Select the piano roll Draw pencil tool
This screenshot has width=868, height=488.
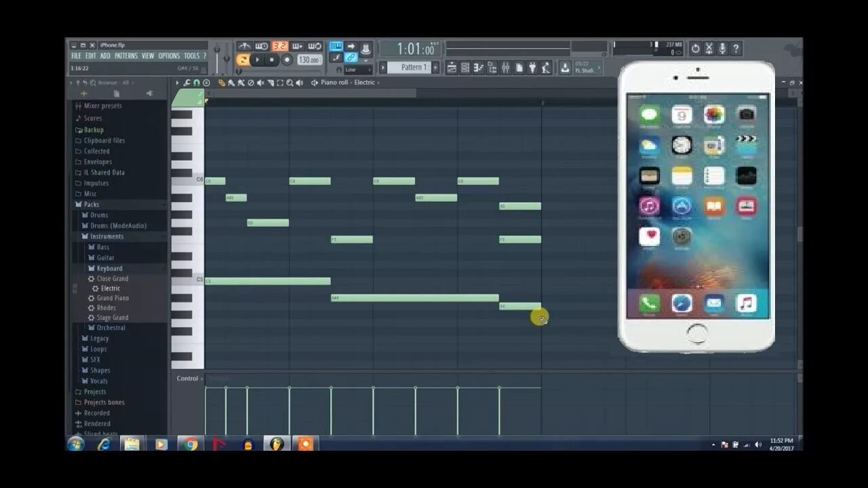point(222,83)
